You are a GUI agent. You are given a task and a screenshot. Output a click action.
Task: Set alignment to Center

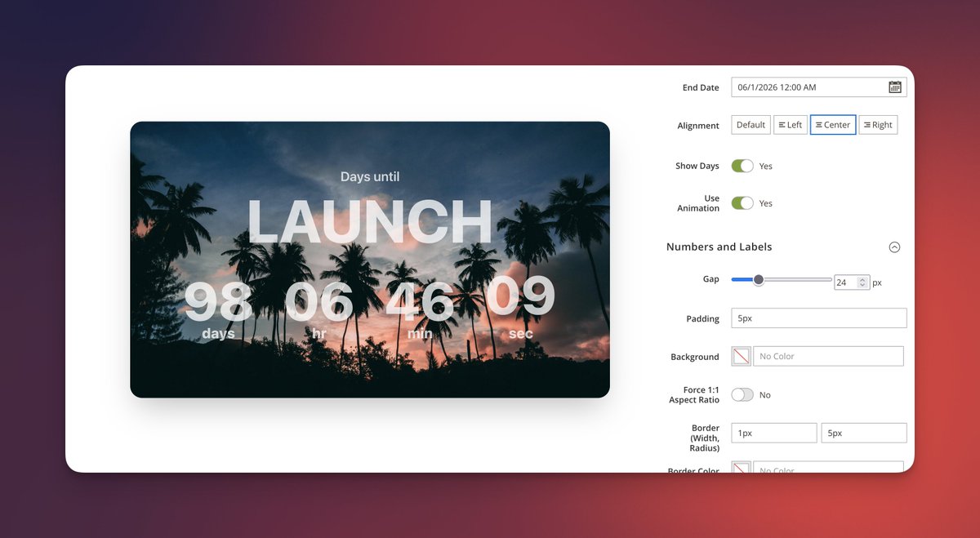[x=833, y=125]
